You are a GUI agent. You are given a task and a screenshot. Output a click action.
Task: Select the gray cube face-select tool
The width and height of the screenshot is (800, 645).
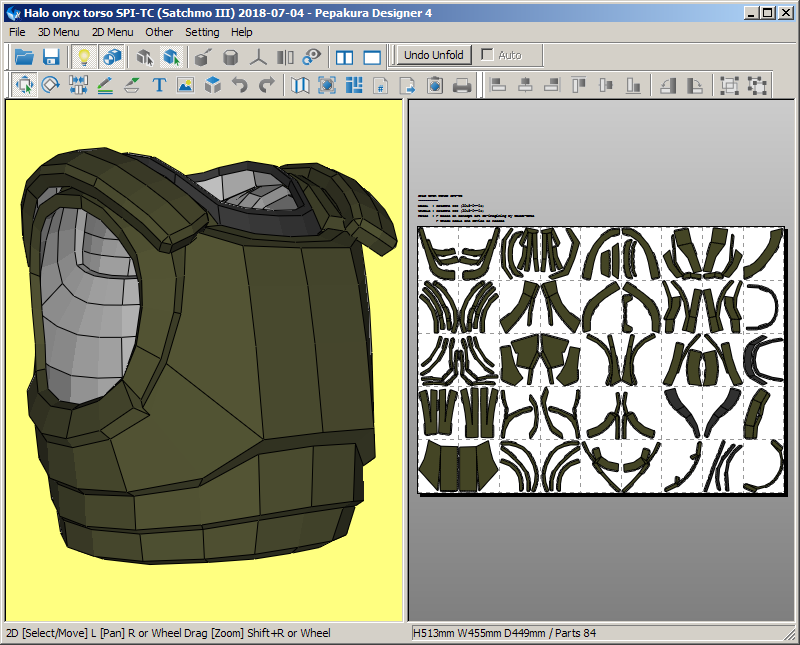[x=145, y=57]
